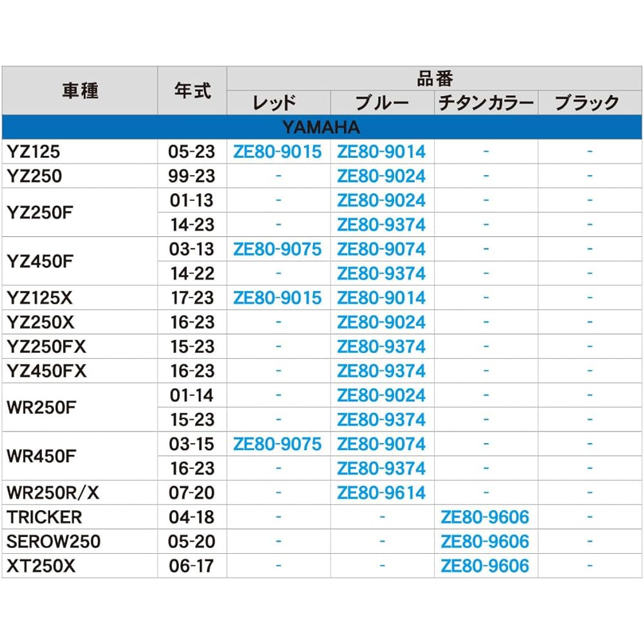Viewport: 644px width, 644px height.
Task: Open ZE80-9074 in the YZ450F 03-13 row
Action: [x=381, y=249]
